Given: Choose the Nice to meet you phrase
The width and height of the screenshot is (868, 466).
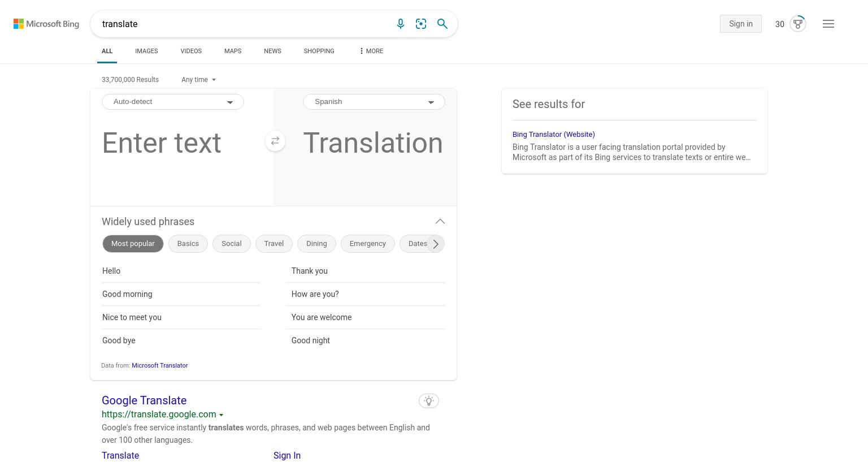Looking at the screenshot, I should click(x=181, y=317).
